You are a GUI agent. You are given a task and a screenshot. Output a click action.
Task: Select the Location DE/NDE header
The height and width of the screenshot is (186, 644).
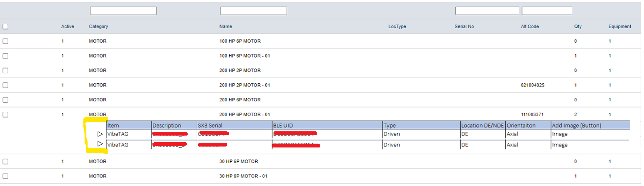click(482, 126)
